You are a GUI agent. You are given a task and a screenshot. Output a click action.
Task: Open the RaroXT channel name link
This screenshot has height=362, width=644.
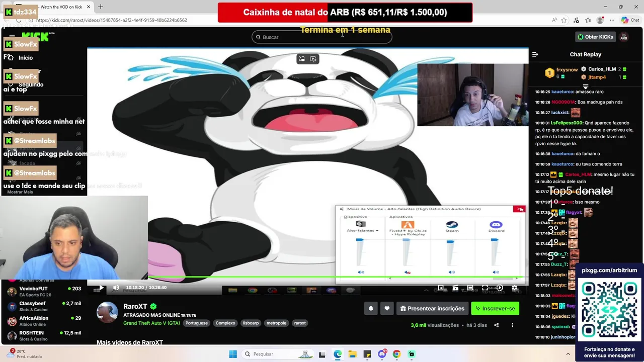tap(135, 306)
